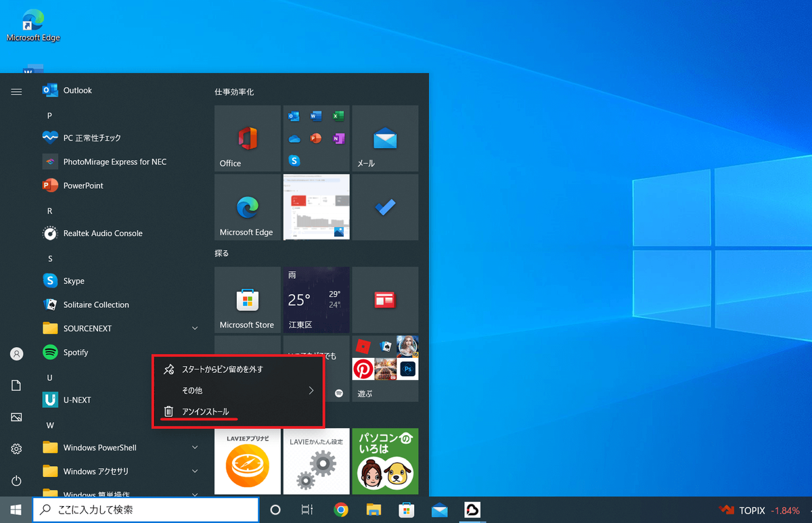Open the red news tile
Viewport: 812px width, 523px height.
point(385,300)
